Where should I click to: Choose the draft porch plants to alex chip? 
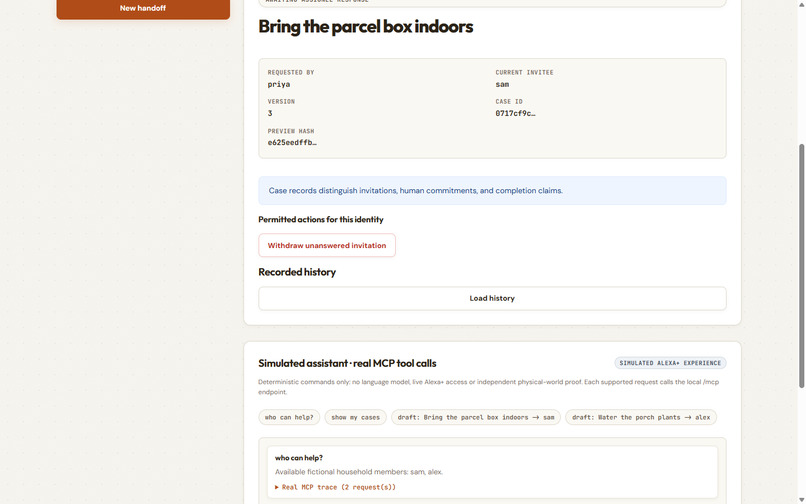(641, 417)
